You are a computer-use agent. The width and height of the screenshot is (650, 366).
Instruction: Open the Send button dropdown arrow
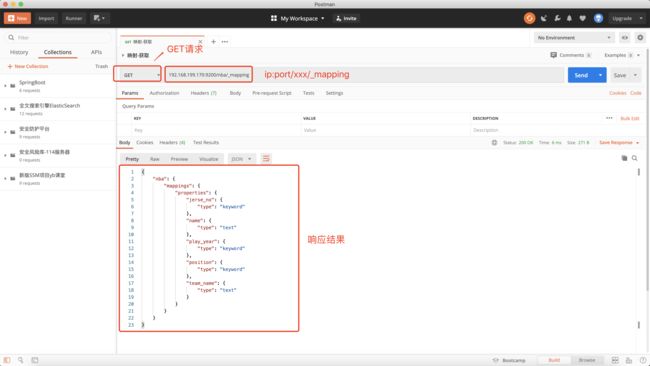click(x=600, y=75)
